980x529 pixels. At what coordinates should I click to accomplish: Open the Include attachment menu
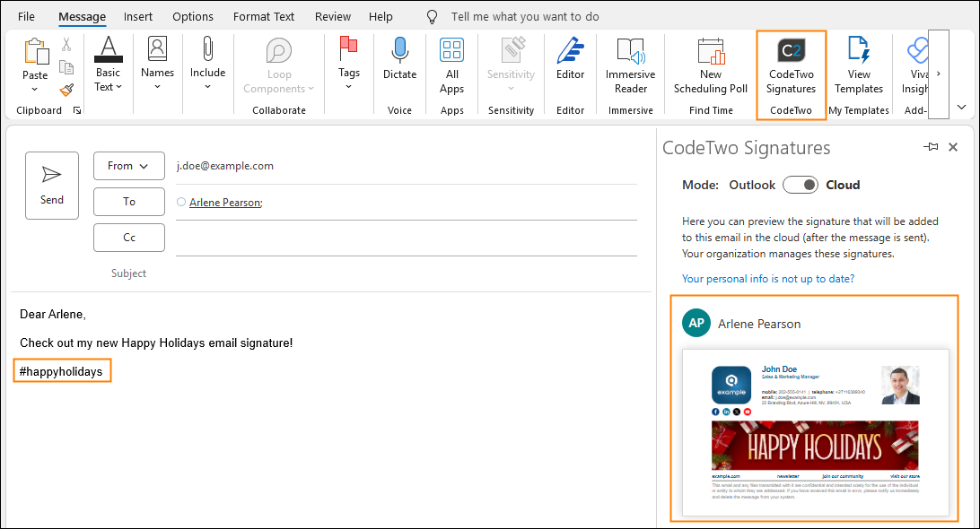[207, 63]
